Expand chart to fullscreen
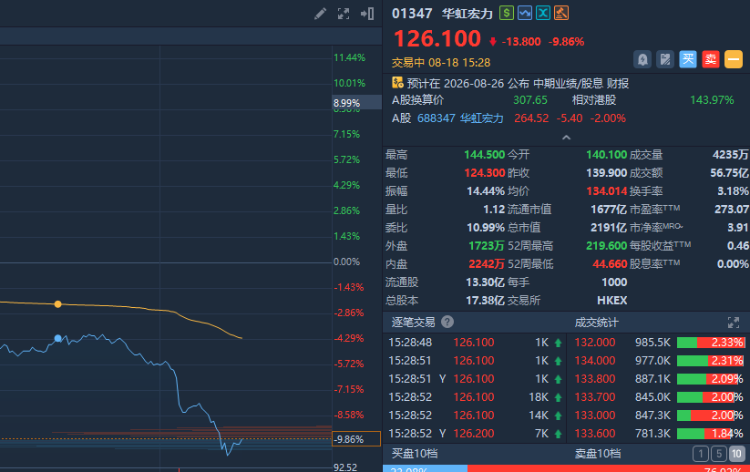The image size is (750, 472). pos(343,13)
